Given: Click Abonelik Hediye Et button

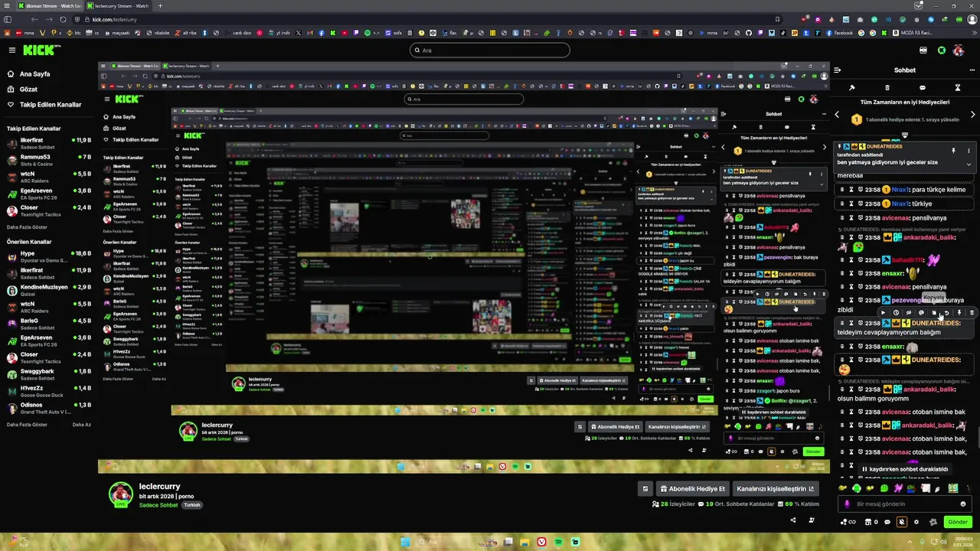Looking at the screenshot, I should coord(693,488).
